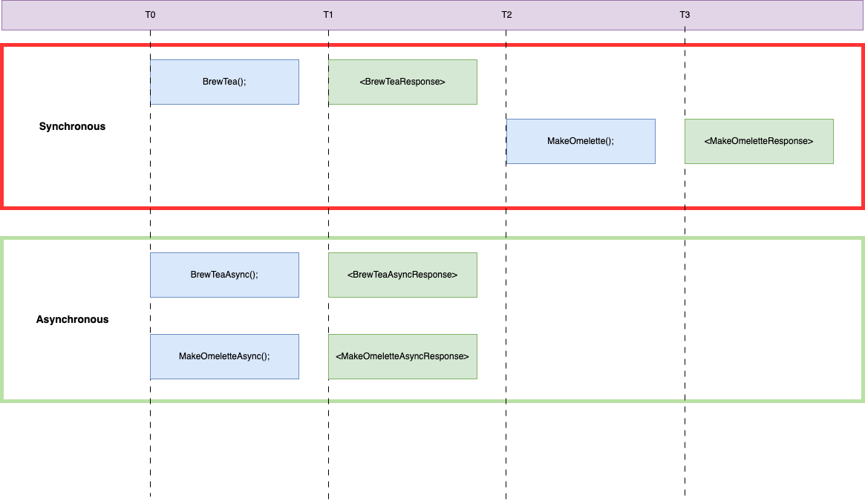Click the <BrewTeaResponse> green box
Screen dimensions: 865x504
[402, 82]
